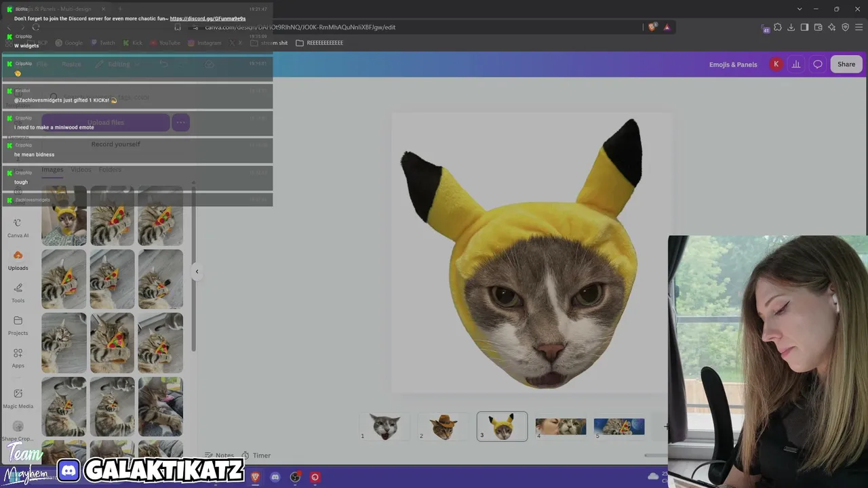The width and height of the screenshot is (868, 488).
Task: Open the Brave VPN shield icon
Action: point(845,27)
